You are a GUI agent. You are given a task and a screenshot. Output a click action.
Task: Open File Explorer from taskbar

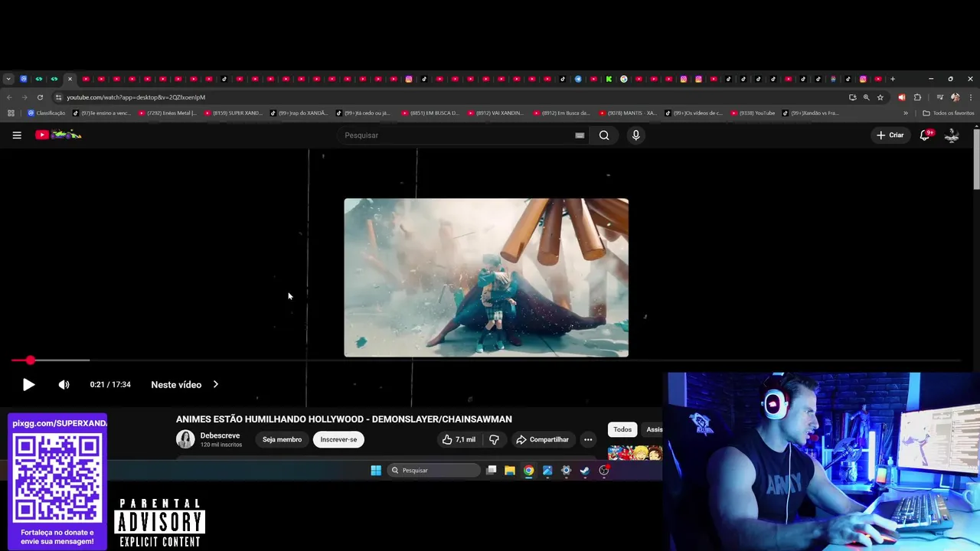click(x=510, y=471)
